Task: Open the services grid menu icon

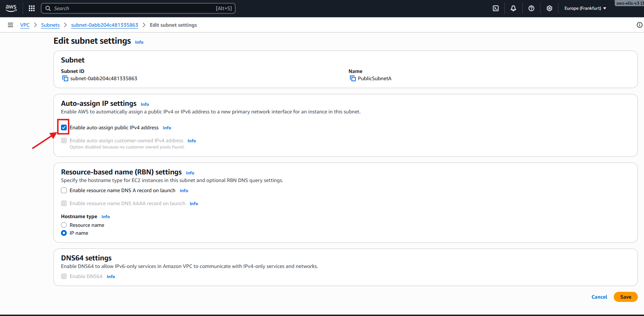Action: 32,8
